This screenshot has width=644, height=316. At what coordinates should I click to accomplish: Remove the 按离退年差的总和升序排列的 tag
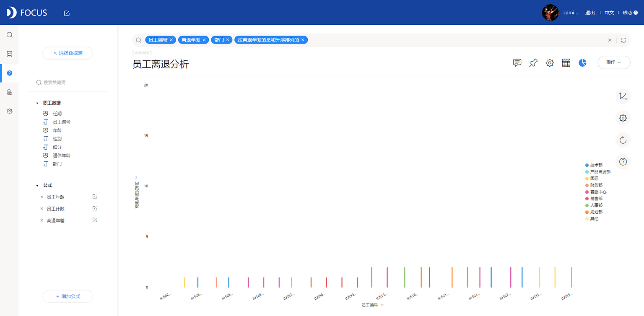[x=303, y=40]
